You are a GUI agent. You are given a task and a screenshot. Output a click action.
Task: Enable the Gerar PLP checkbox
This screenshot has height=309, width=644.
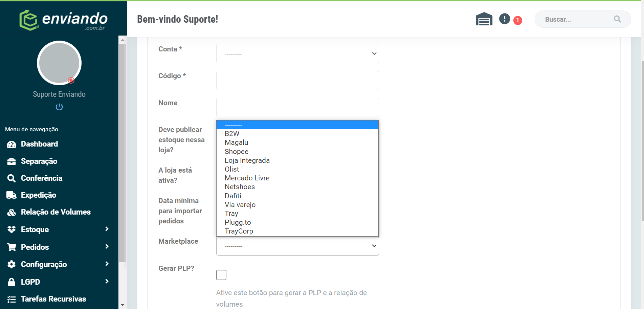221,275
